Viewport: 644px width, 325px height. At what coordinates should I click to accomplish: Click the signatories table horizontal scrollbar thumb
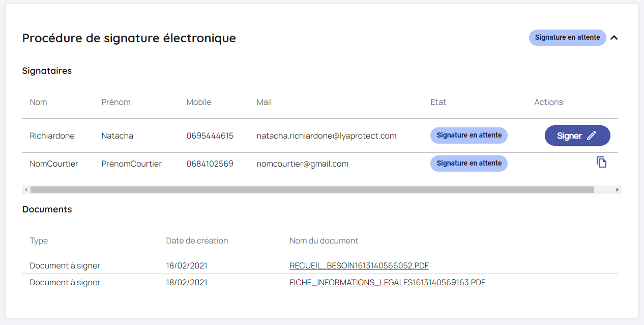point(312,189)
